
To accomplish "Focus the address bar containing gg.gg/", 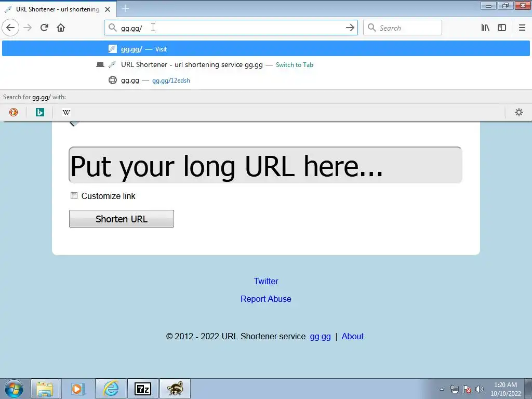I will (x=231, y=28).
